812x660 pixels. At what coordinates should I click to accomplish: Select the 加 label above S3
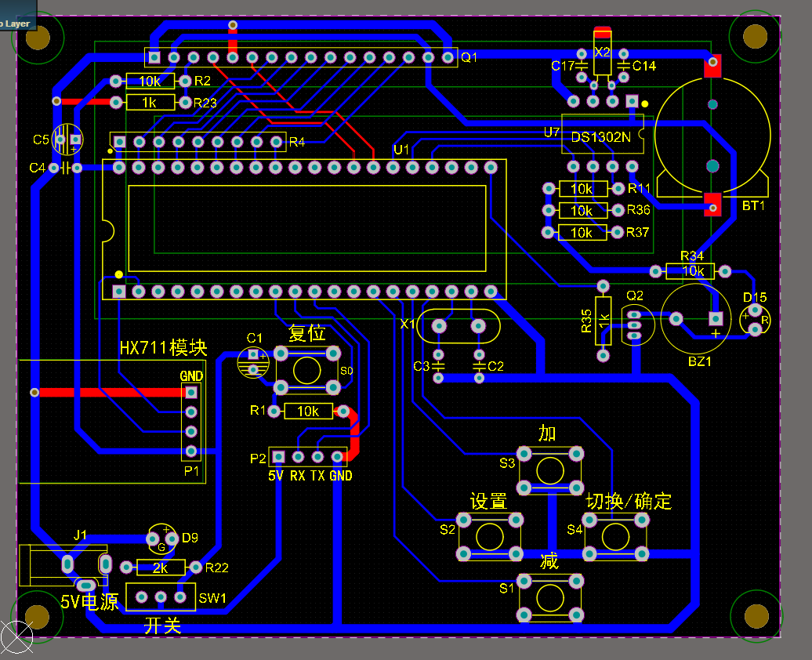point(547,433)
